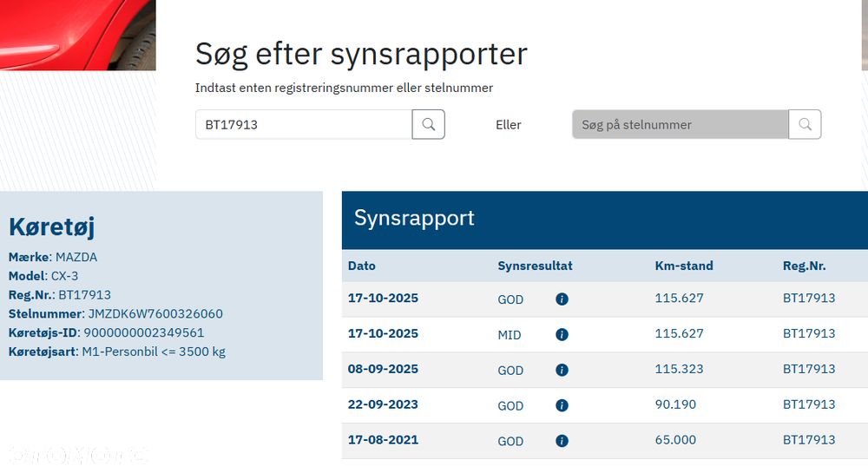Viewport: 868px width, 473px height.
Task: Open the 17-08-2021 report date
Action: pyautogui.click(x=383, y=440)
